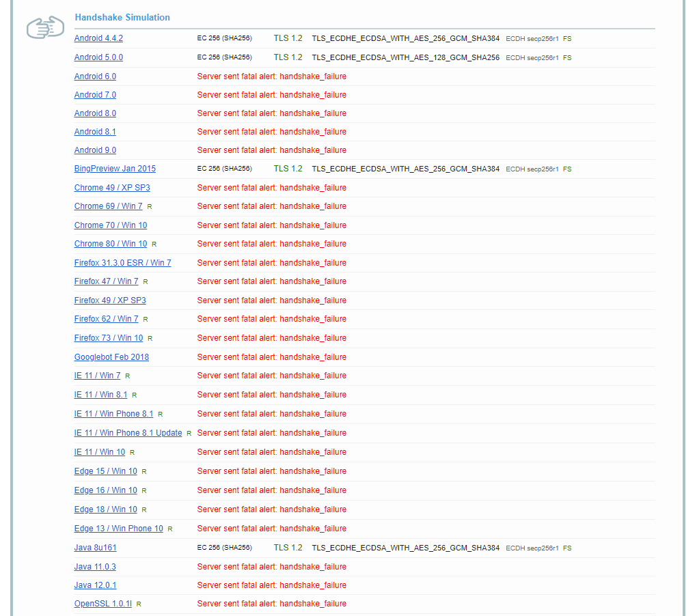Open the Firefox 62 / Win 7 link

(x=106, y=319)
